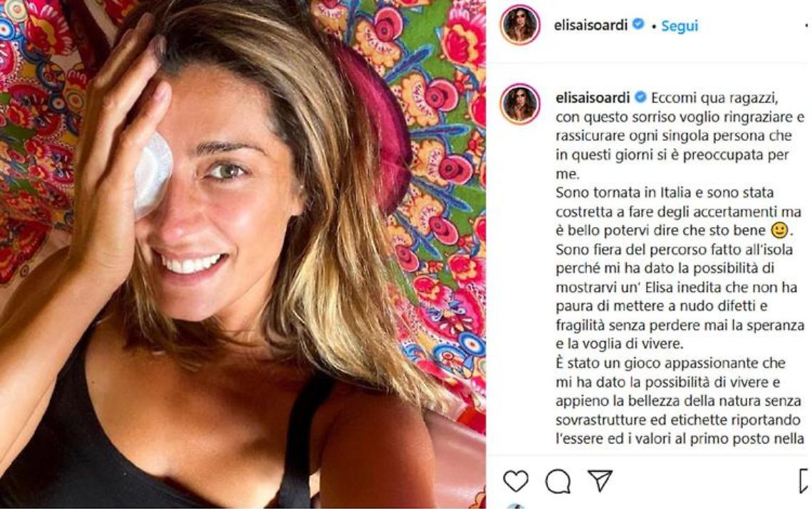Click caption line 'È stato un gioco appassionante'
This screenshot has height=509, width=812.
pos(671,363)
